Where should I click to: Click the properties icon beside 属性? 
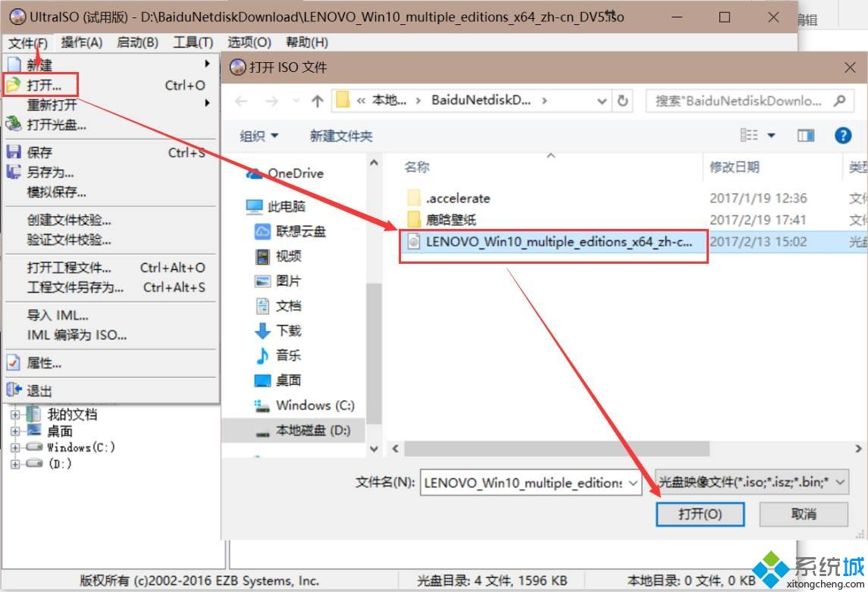(14, 362)
